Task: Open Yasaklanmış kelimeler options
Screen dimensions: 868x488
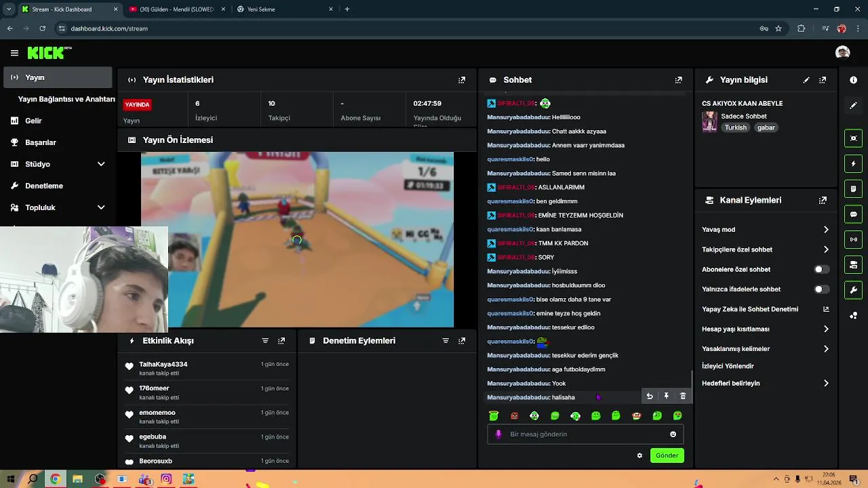Action: 765,349
